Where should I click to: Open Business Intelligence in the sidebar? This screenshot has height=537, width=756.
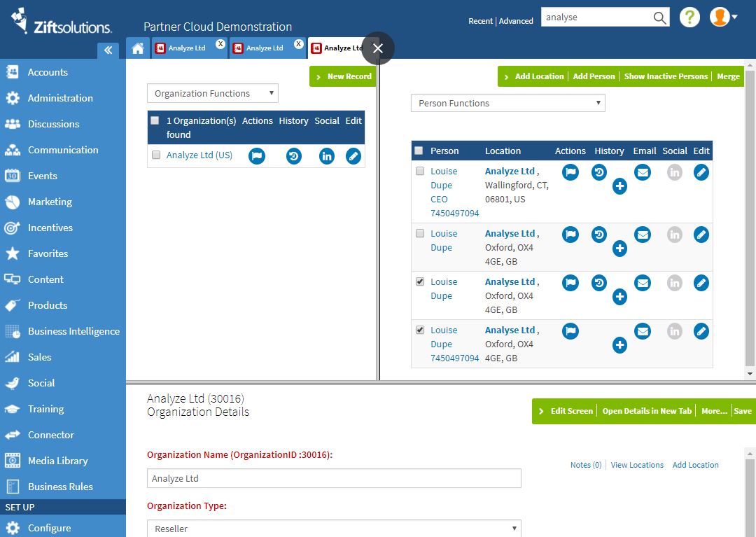[x=63, y=331]
